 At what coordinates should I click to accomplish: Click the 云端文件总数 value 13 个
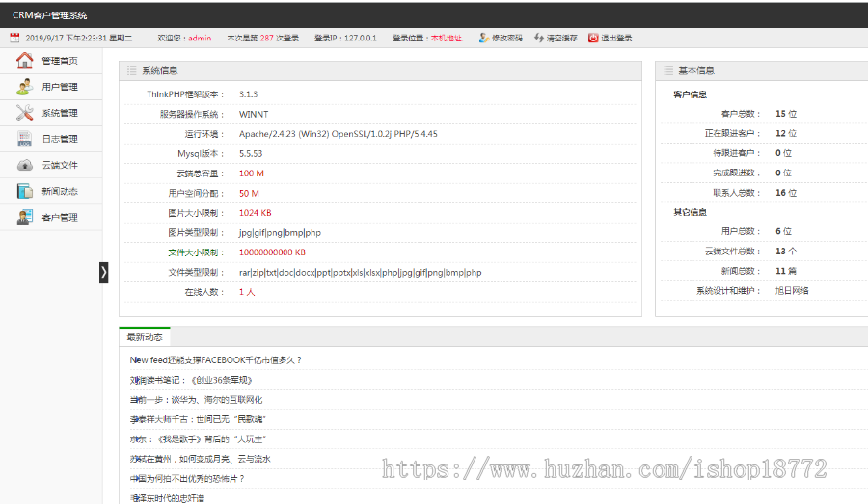[786, 252]
